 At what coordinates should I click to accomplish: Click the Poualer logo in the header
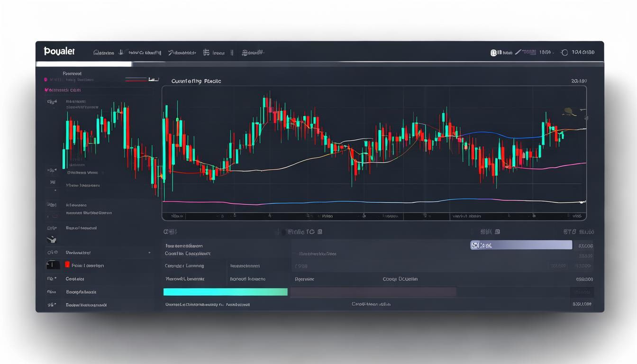[x=59, y=52]
